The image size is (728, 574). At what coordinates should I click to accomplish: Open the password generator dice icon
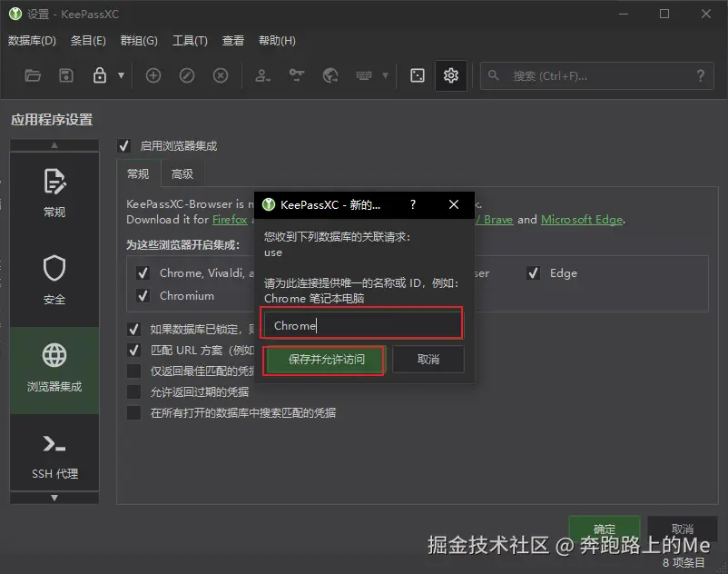[418, 75]
